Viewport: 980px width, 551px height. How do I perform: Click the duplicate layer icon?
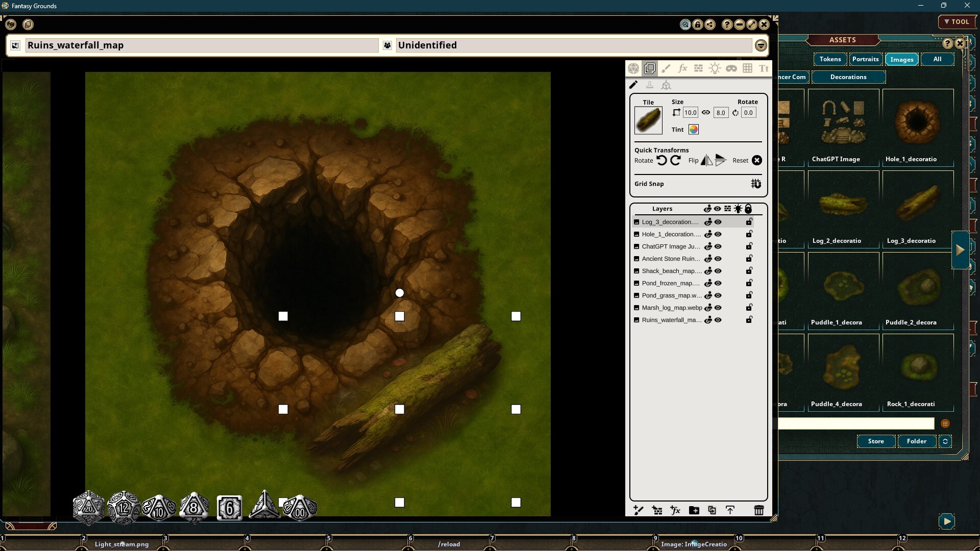pos(712,510)
